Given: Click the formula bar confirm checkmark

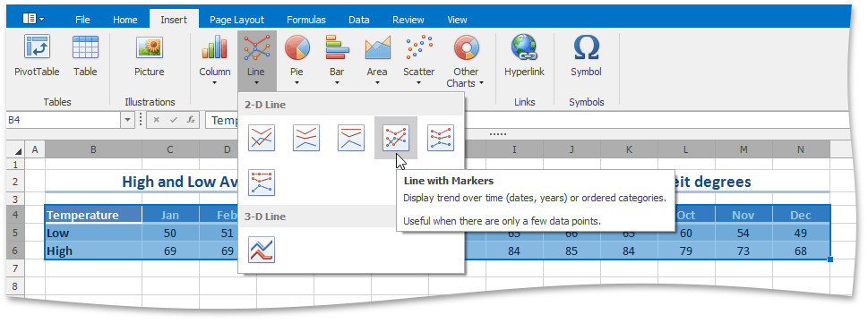Looking at the screenshot, I should 173,120.
